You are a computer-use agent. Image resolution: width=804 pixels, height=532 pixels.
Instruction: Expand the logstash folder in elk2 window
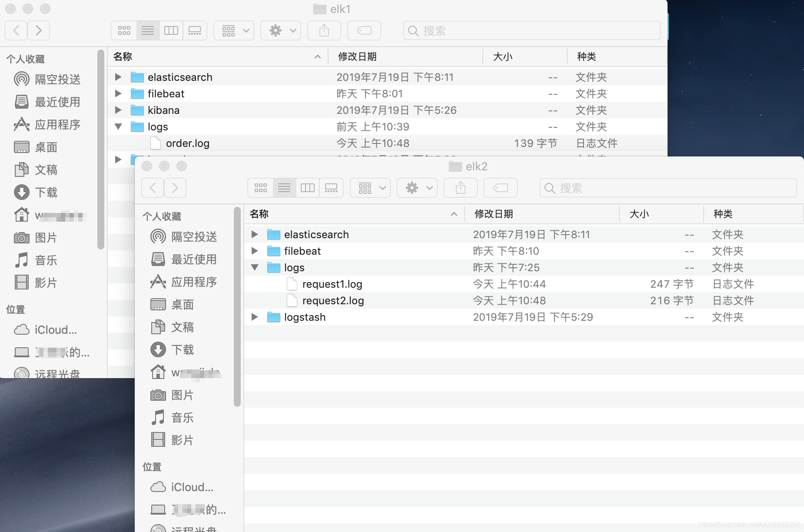point(254,317)
